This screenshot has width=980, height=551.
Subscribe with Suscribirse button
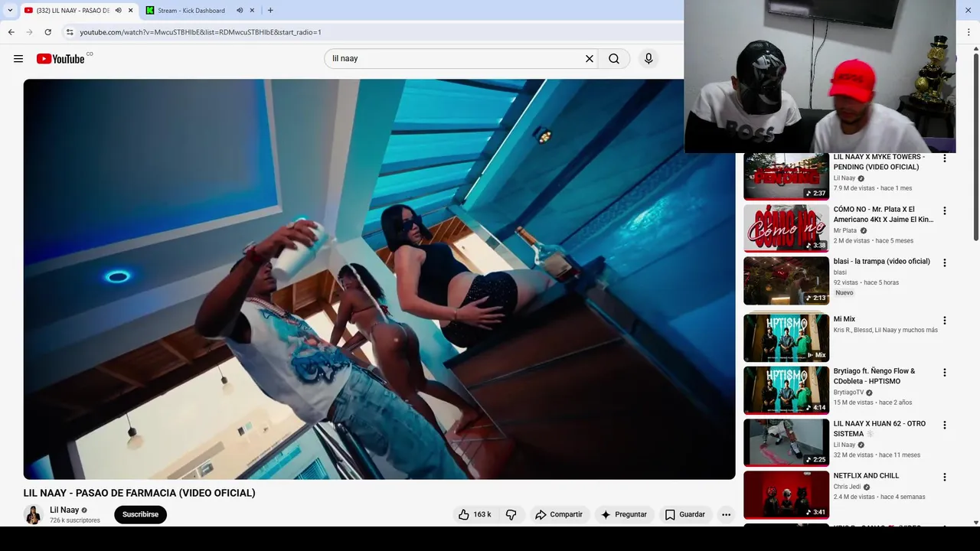point(140,514)
